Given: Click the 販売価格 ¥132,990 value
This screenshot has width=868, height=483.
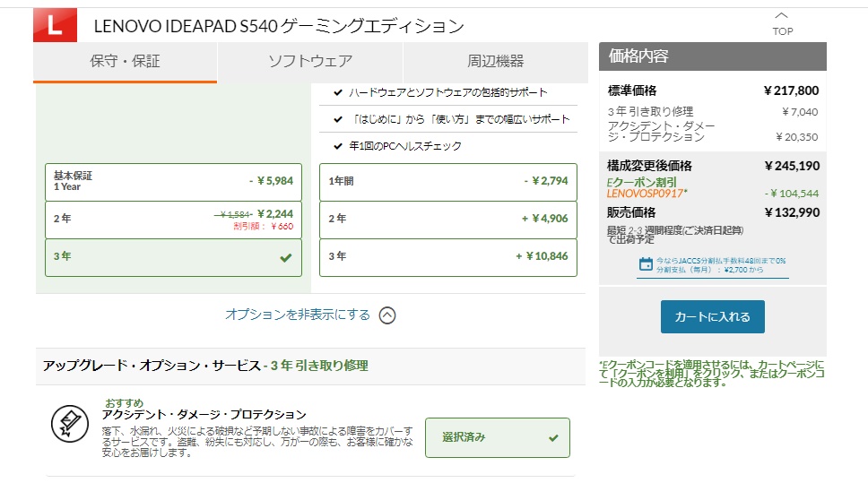Looking at the screenshot, I should (x=792, y=212).
